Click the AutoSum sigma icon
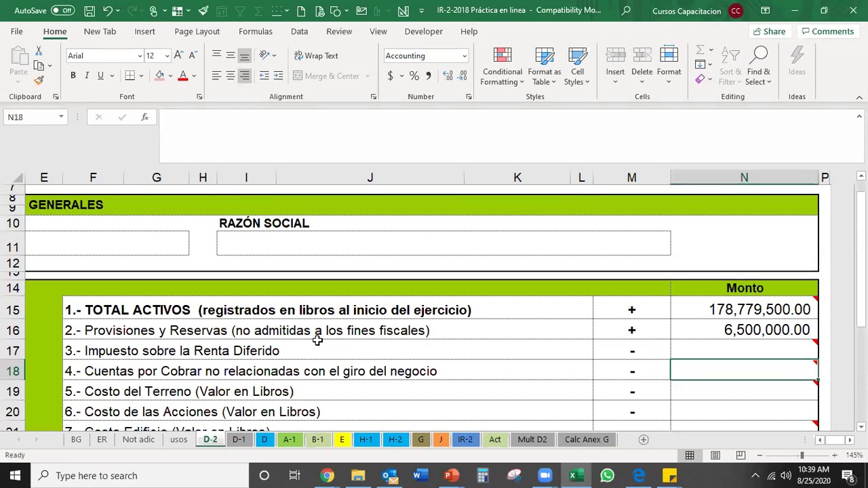This screenshot has height=488, width=868. [700, 50]
